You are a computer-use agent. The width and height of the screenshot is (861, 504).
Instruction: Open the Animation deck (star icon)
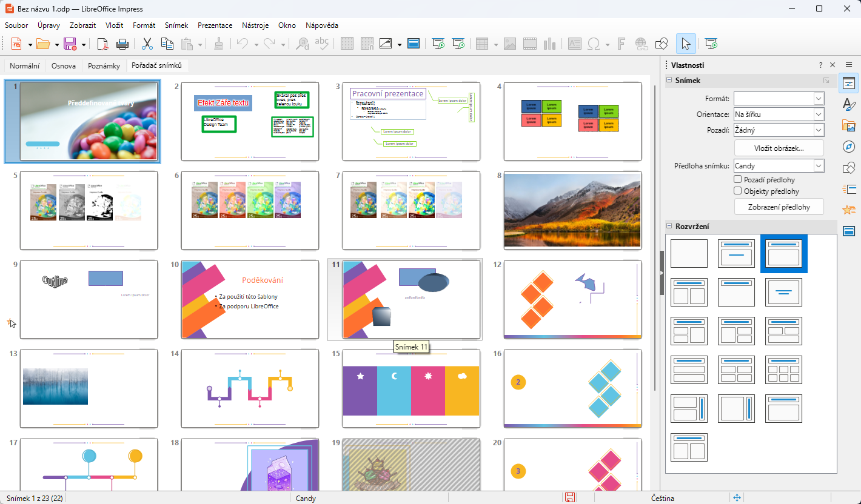849,210
